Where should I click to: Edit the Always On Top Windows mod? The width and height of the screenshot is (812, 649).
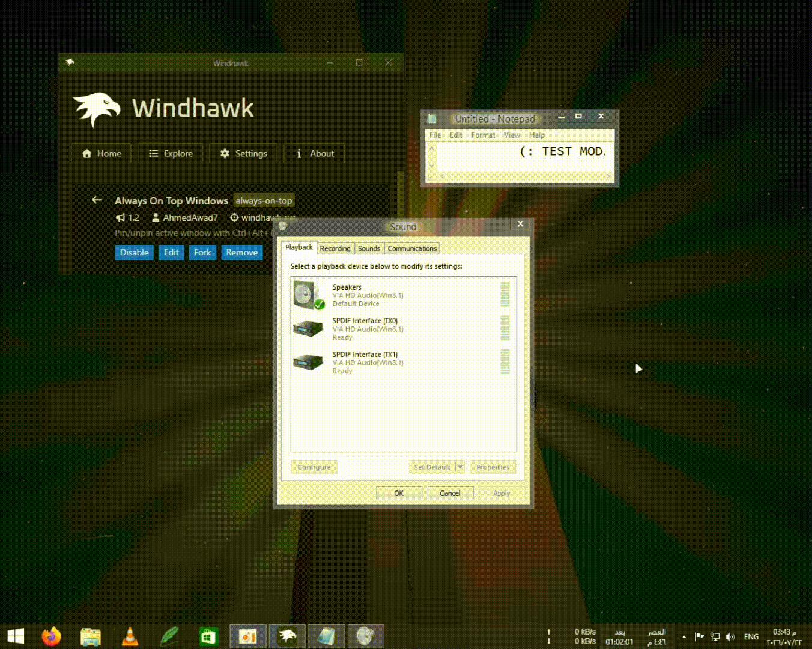(x=171, y=252)
